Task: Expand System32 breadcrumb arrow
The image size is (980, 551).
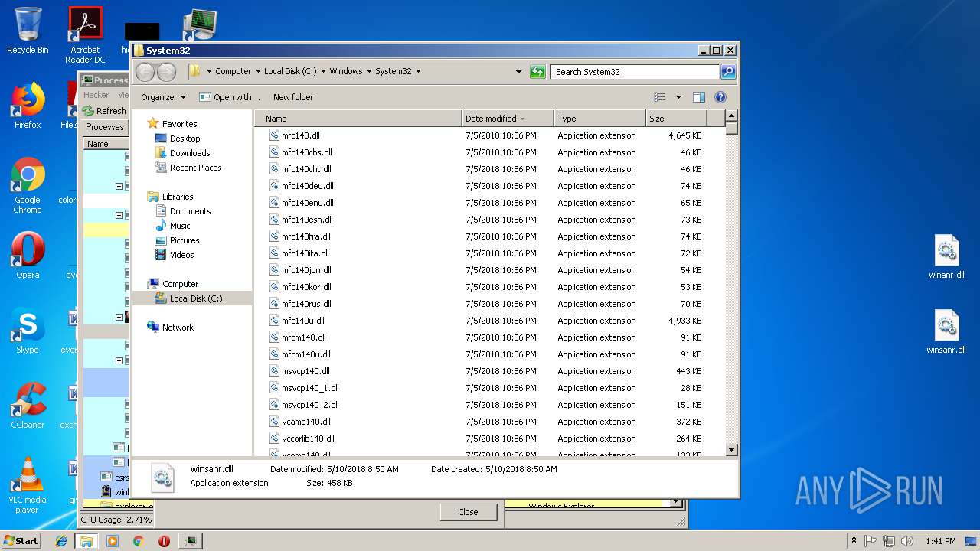Action: (x=418, y=72)
